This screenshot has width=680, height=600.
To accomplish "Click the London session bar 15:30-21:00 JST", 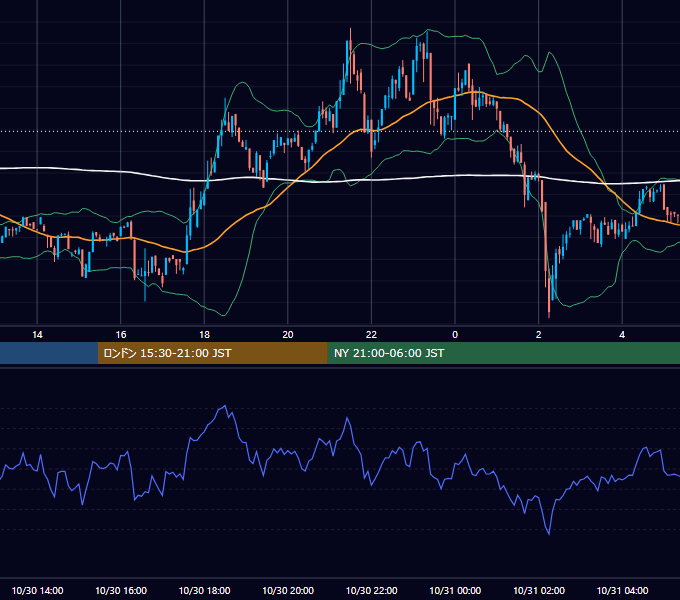I will pyautogui.click(x=212, y=353).
